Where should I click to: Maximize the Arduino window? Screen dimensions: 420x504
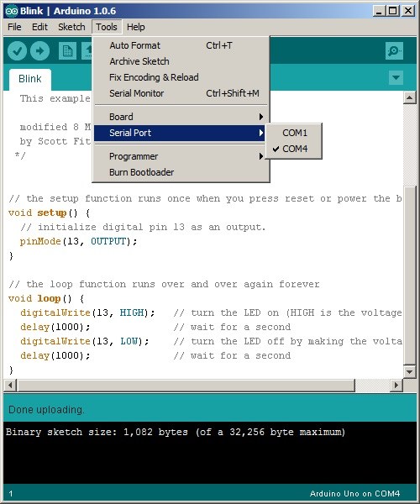[392, 11]
